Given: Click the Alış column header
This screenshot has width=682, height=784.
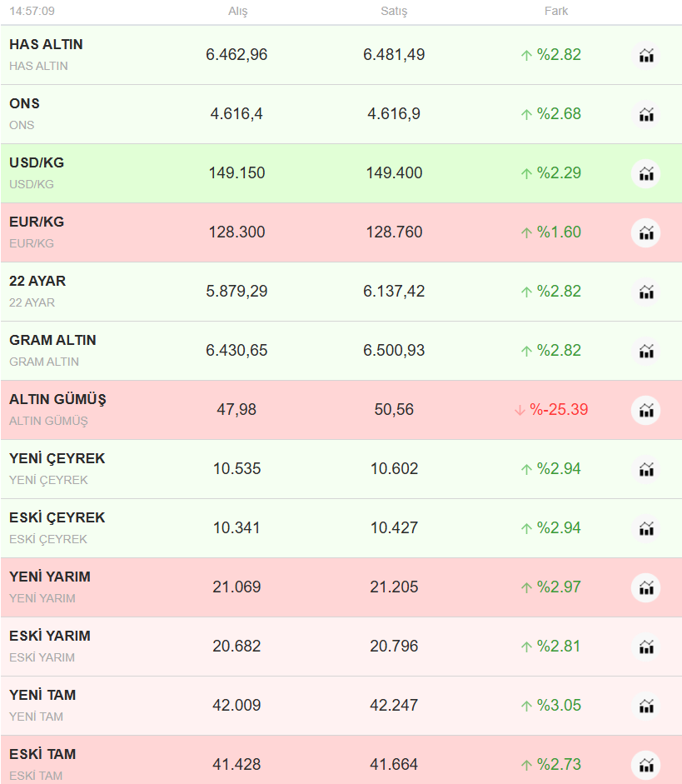Looking at the screenshot, I should 237,12.
